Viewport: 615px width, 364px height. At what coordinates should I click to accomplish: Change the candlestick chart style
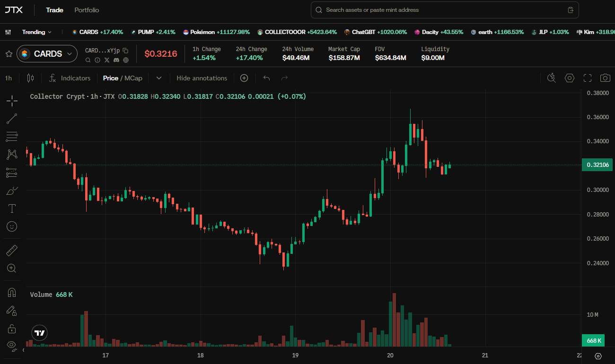pyautogui.click(x=30, y=78)
